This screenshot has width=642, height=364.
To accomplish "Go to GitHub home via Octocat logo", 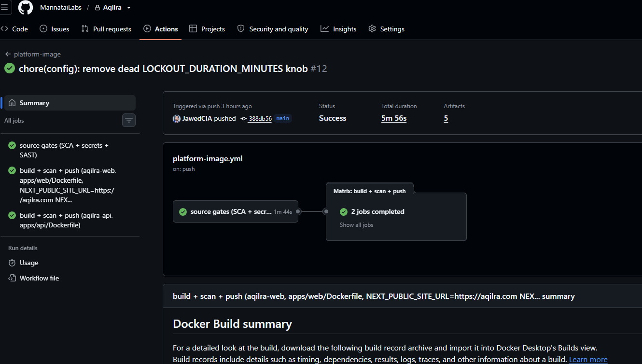I will tap(25, 7).
